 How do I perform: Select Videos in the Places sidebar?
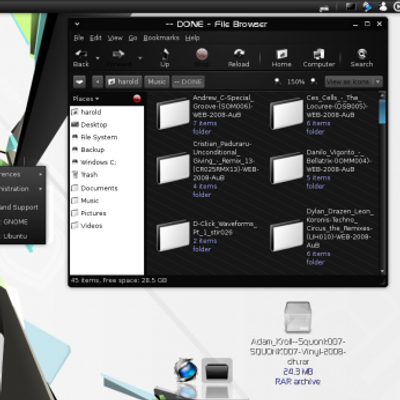click(107, 226)
